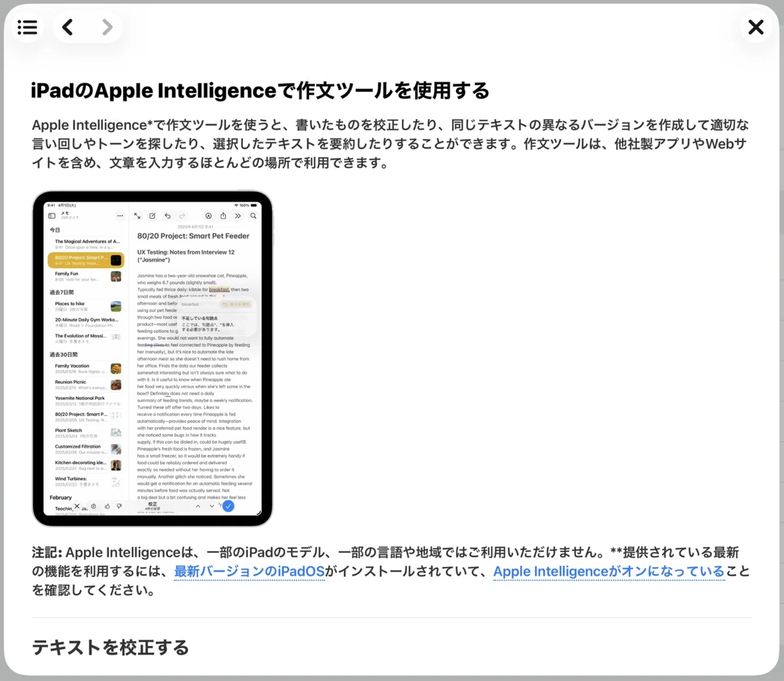784x681 pixels.
Task: Click the iPad Notes screenshot illustration
Action: click(x=152, y=358)
